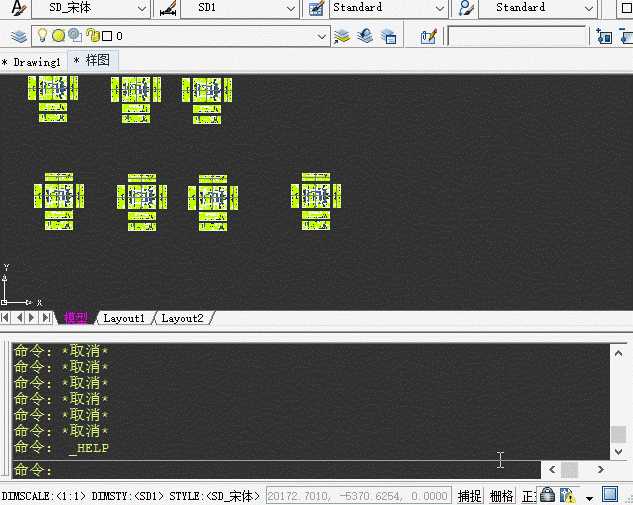
Task: Select the Layout1 tab
Action: [x=124, y=318]
